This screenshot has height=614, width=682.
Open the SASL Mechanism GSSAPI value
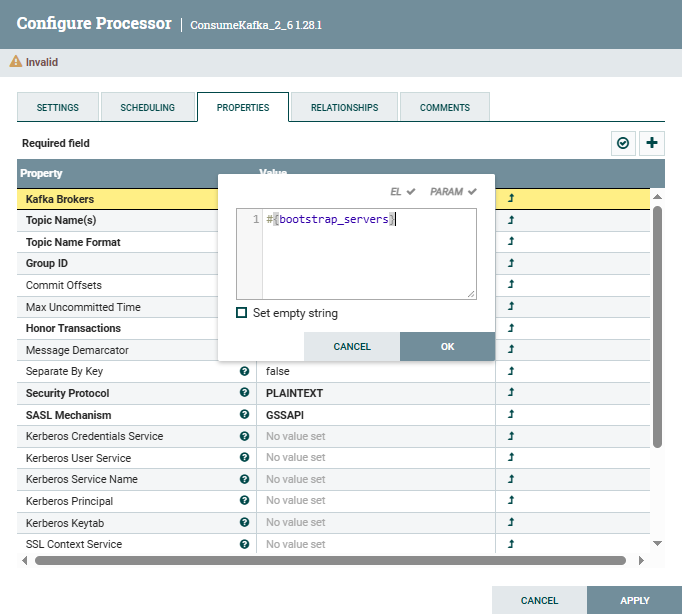point(375,415)
